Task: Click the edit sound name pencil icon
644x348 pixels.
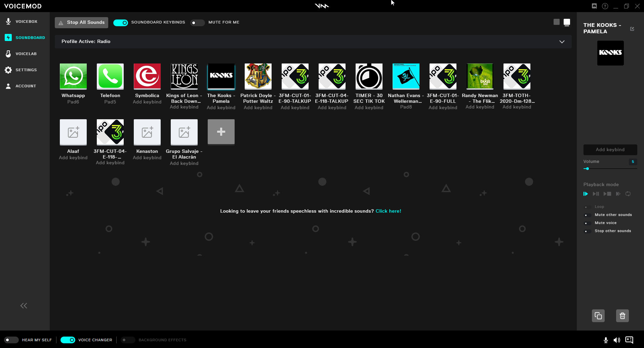Action: pos(632,29)
